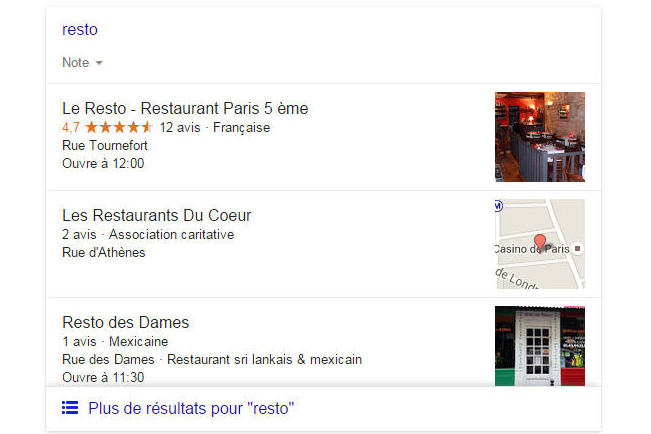Screen dimensions: 651x434
Task: View the Resto des Dames storefront photo
Action: (x=540, y=346)
